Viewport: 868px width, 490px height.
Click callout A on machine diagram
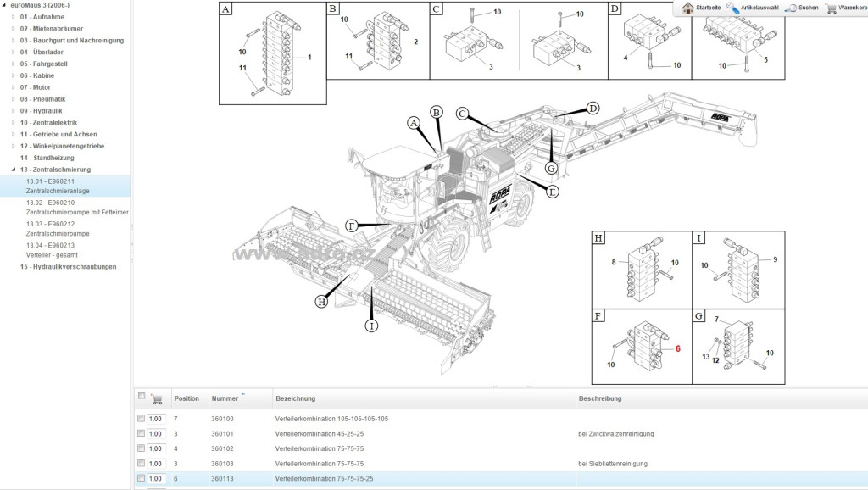point(414,123)
